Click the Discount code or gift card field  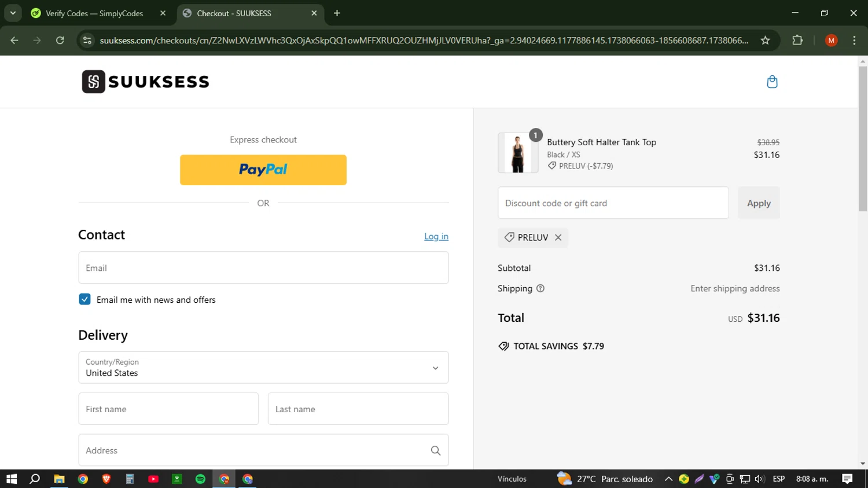point(613,203)
